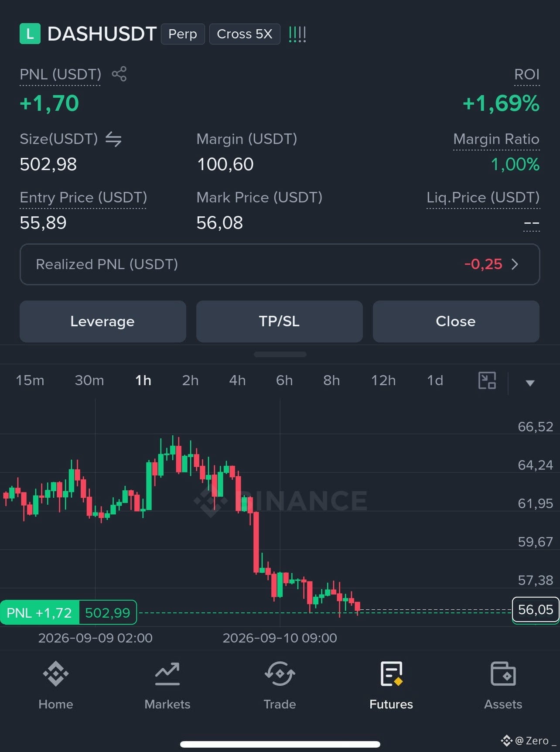Switch to the 15m timeframe
The image size is (560, 752).
(x=30, y=380)
